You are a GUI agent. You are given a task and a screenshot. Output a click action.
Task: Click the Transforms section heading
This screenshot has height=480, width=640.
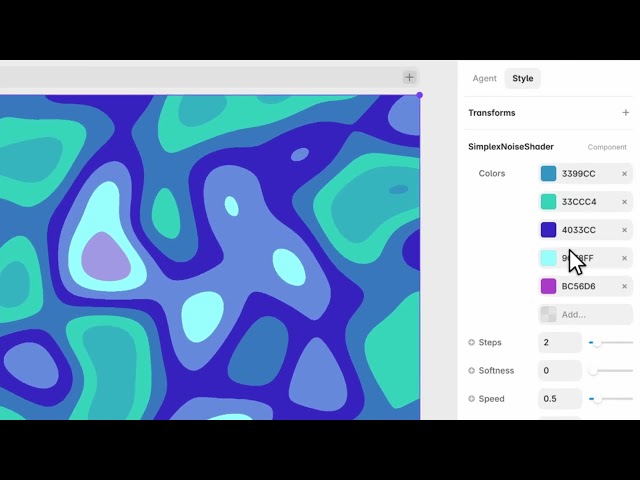[x=492, y=113]
